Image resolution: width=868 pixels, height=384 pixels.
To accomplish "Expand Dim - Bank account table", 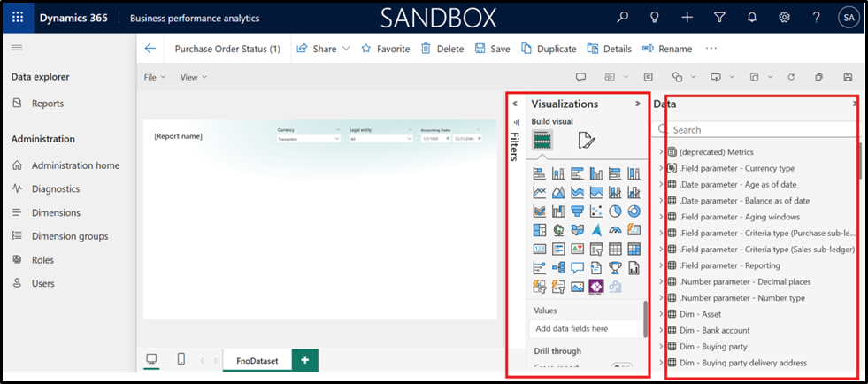I will [x=661, y=330].
